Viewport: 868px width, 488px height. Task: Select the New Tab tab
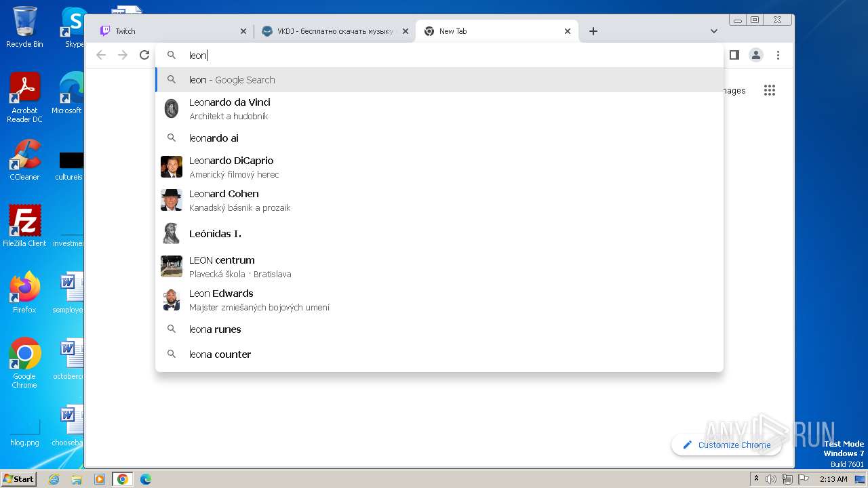pyautogui.click(x=497, y=31)
